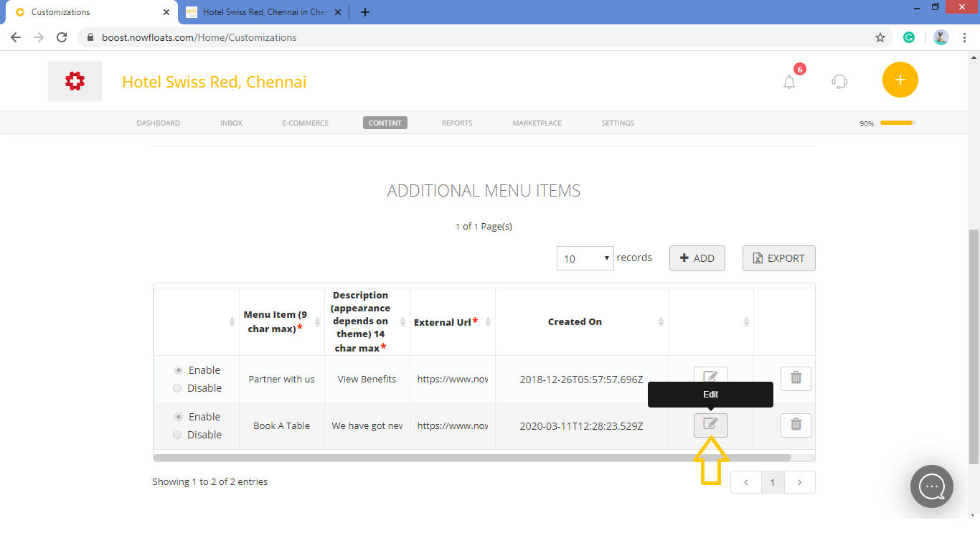Close the Customizations tab
The width and height of the screenshot is (980, 551).
point(166,12)
